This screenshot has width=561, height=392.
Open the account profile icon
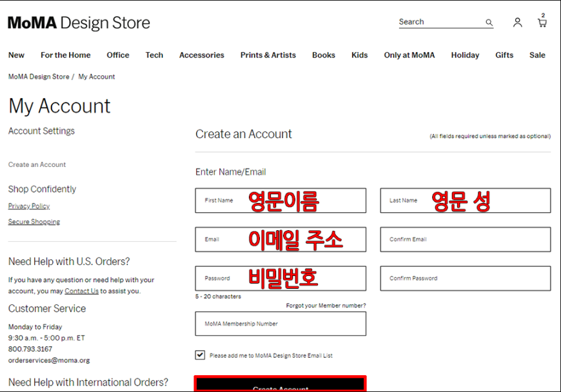click(x=517, y=23)
